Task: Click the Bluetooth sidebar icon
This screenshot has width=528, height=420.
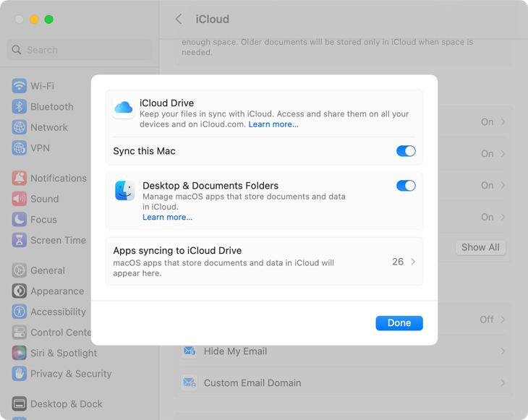Action: (20, 107)
